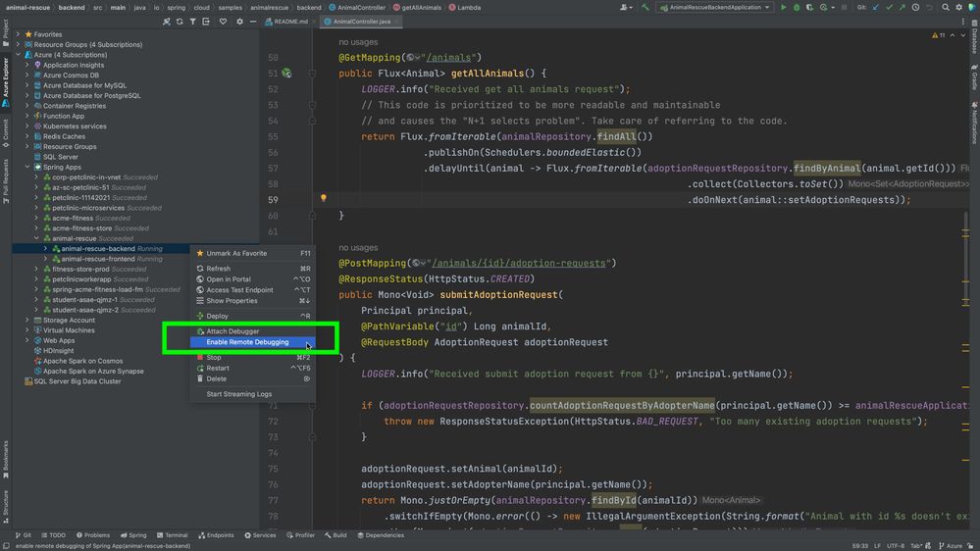Choose Start Streaming Logs from the menu
980x551 pixels.
pos(252,394)
